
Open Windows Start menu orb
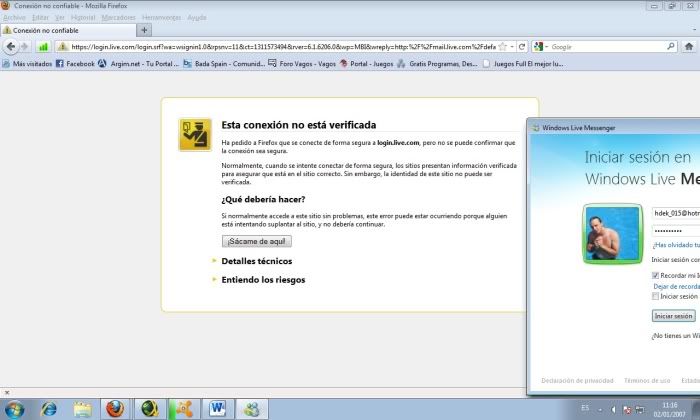tap(14, 409)
